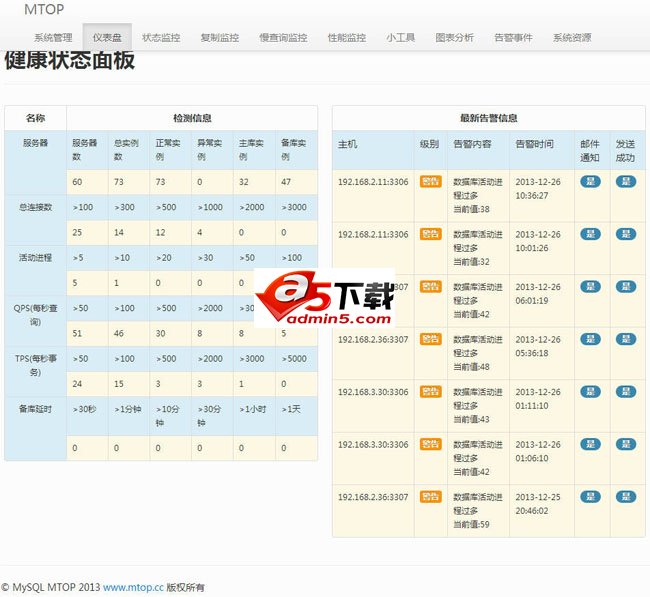Open the 小工具 menu
Viewport: 650px width, 597px height.
(x=400, y=38)
